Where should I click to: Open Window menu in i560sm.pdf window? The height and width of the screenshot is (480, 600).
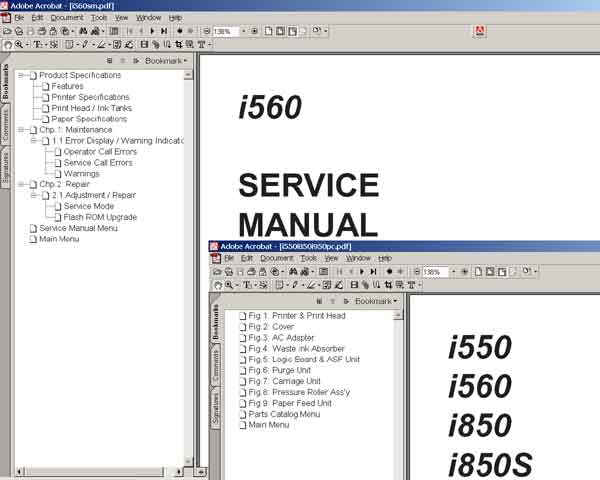(x=148, y=18)
